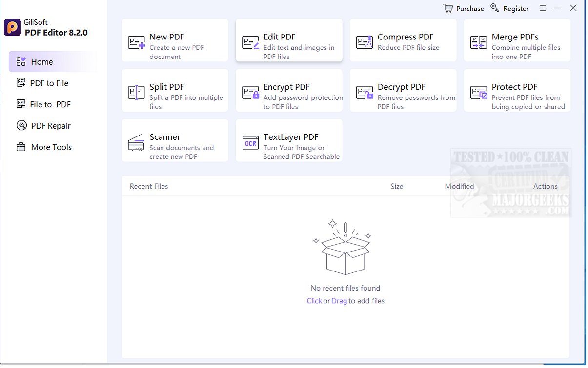Screen dimensions: 588x368
Task: Click the Encrypt PDF padlock icon
Action: click(250, 91)
